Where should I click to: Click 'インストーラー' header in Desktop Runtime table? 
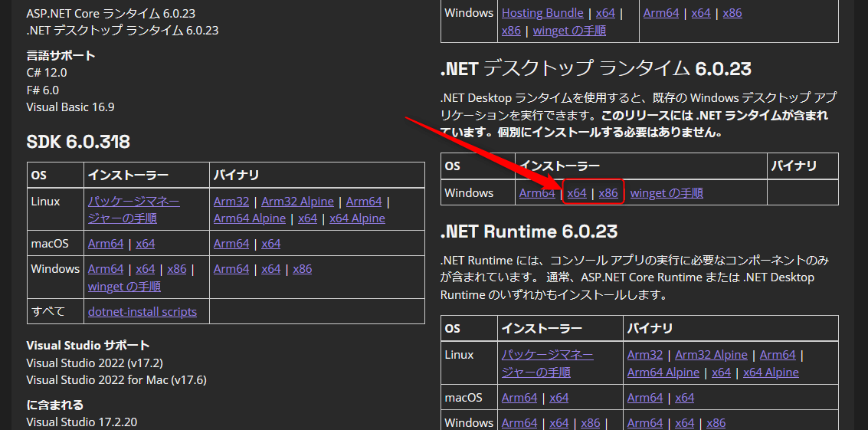[560, 166]
